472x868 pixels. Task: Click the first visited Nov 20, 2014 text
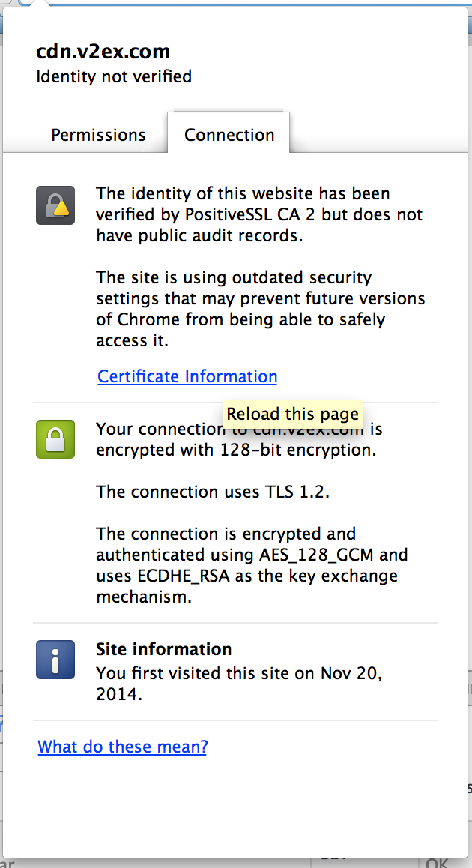(239, 683)
